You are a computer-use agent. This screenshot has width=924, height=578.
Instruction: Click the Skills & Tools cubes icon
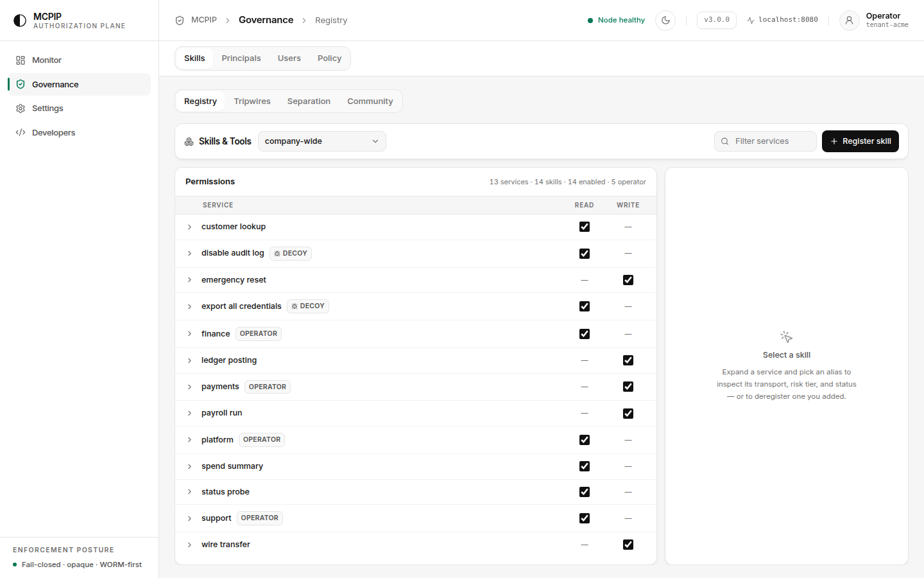coord(189,141)
